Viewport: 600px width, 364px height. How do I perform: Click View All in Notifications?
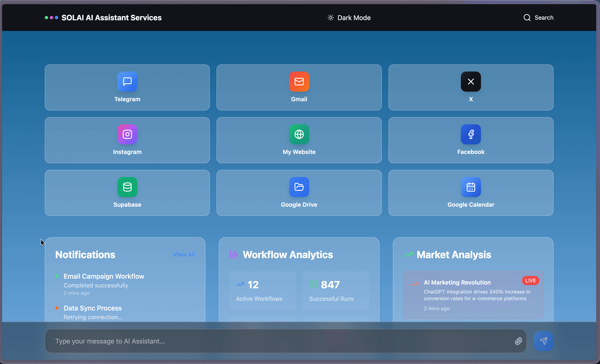click(x=184, y=254)
